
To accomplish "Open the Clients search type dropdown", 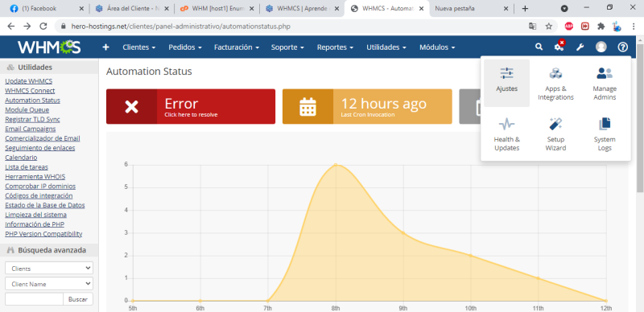I will (49, 268).
